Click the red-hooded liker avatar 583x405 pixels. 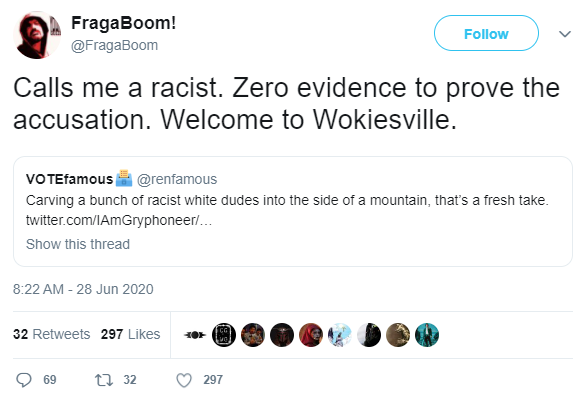pos(311,335)
